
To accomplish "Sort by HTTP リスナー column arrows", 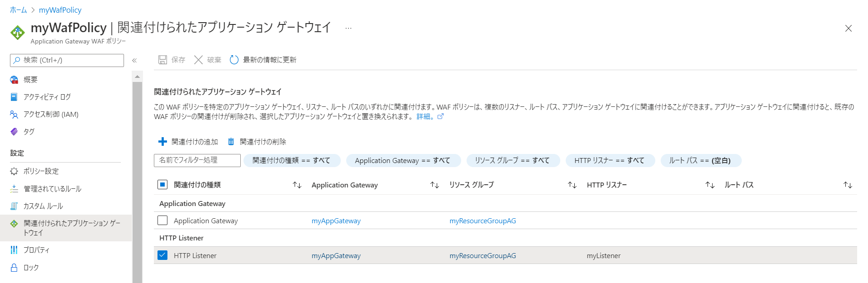I will tap(710, 185).
